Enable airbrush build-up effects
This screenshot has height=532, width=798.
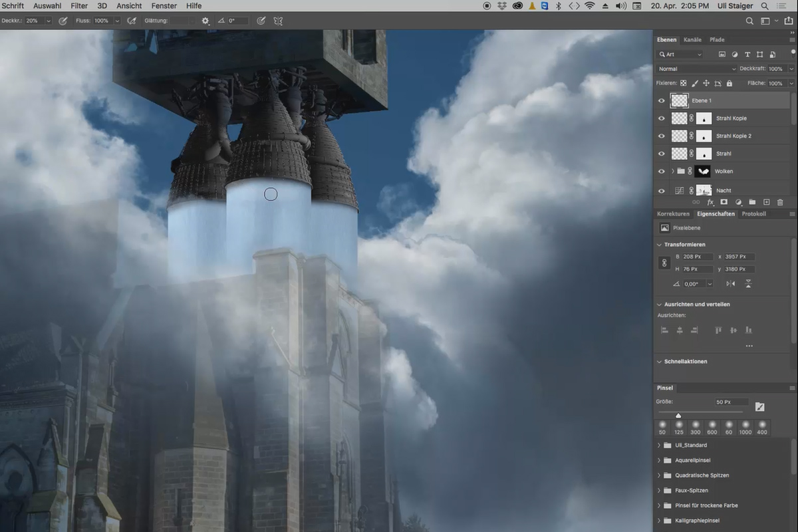point(131,21)
